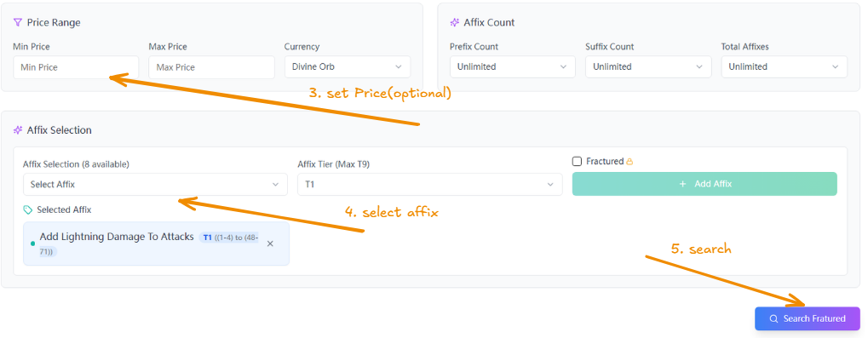Open the Select Affix dropdown
The width and height of the screenshot is (868, 344).
click(155, 184)
